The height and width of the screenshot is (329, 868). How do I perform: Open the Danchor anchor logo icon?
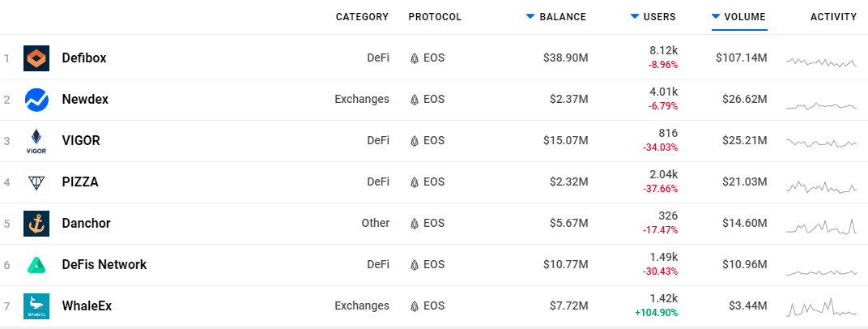(36, 223)
